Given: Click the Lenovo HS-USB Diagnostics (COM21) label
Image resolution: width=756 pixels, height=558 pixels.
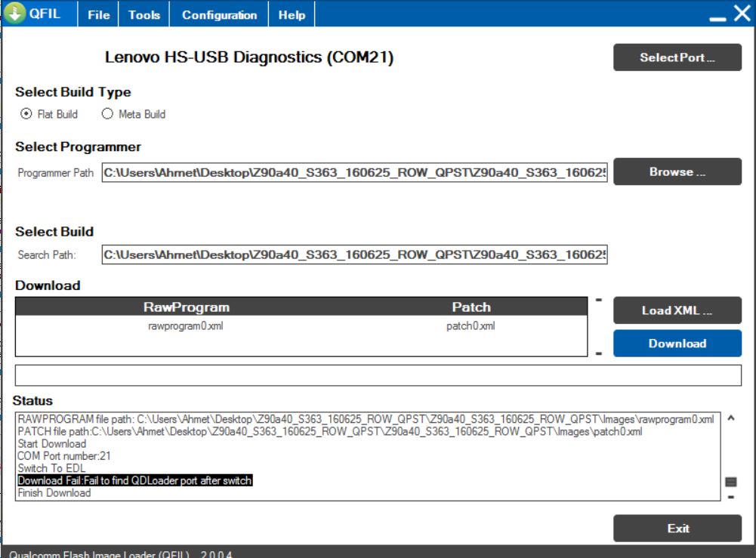Looking at the screenshot, I should (x=249, y=57).
